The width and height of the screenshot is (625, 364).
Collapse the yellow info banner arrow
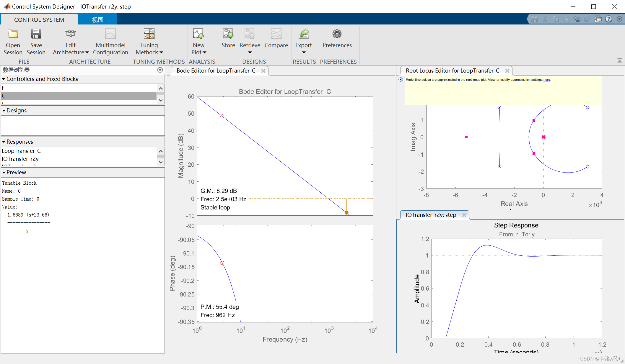401,80
